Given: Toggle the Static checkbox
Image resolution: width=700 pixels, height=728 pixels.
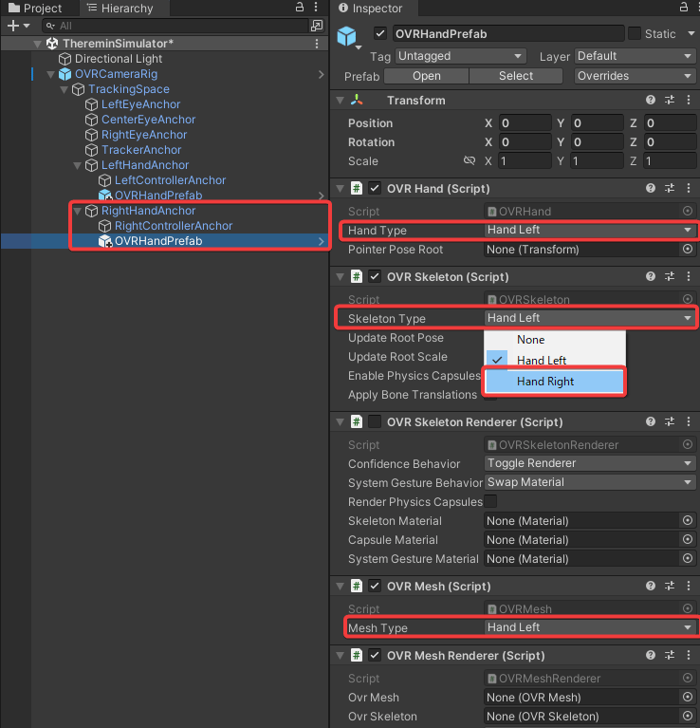Looking at the screenshot, I should pos(635,33).
